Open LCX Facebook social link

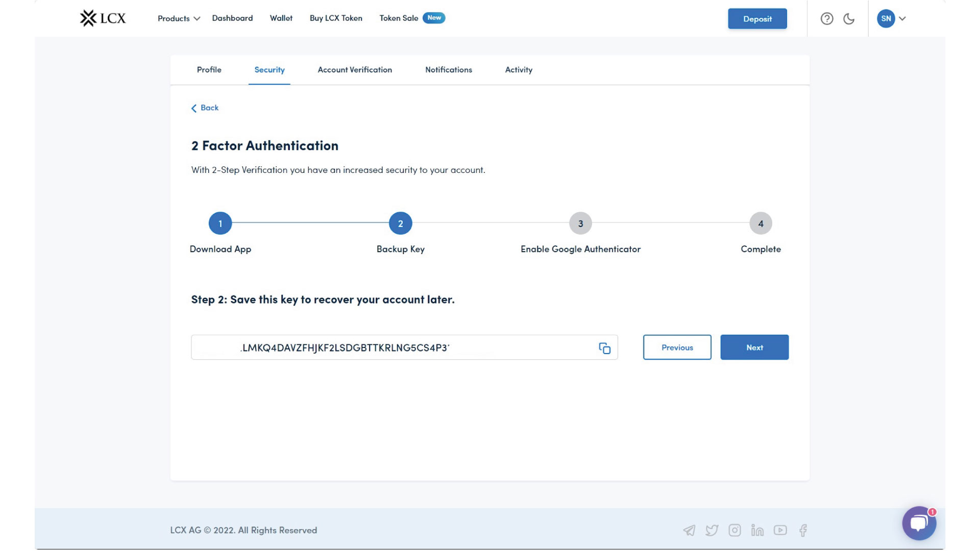[x=803, y=531]
